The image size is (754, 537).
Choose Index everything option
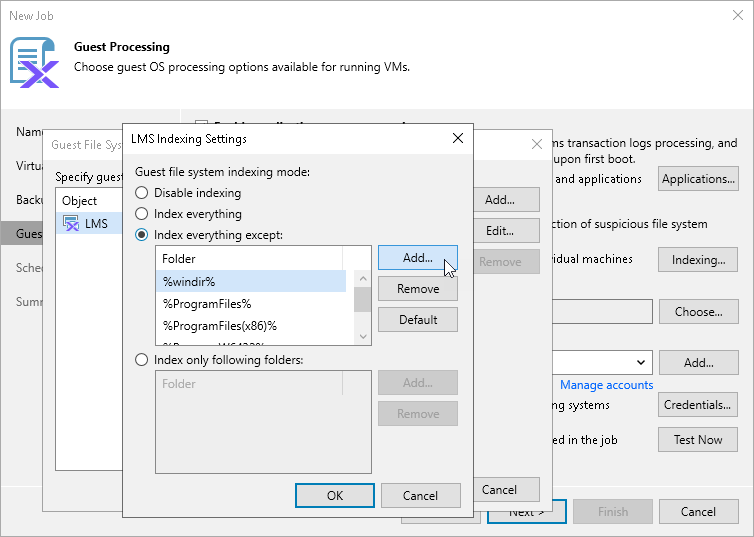click(142, 214)
